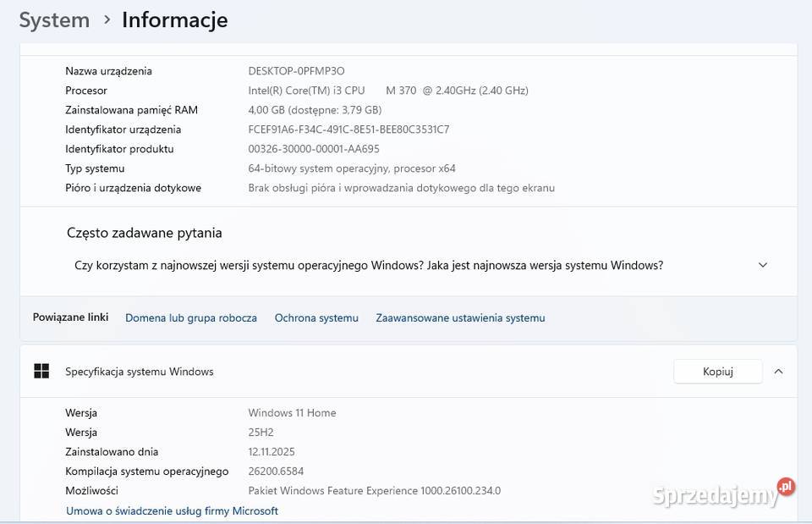The image size is (812, 524).
Task: Click the Typ systemu label
Action: click(x=95, y=168)
